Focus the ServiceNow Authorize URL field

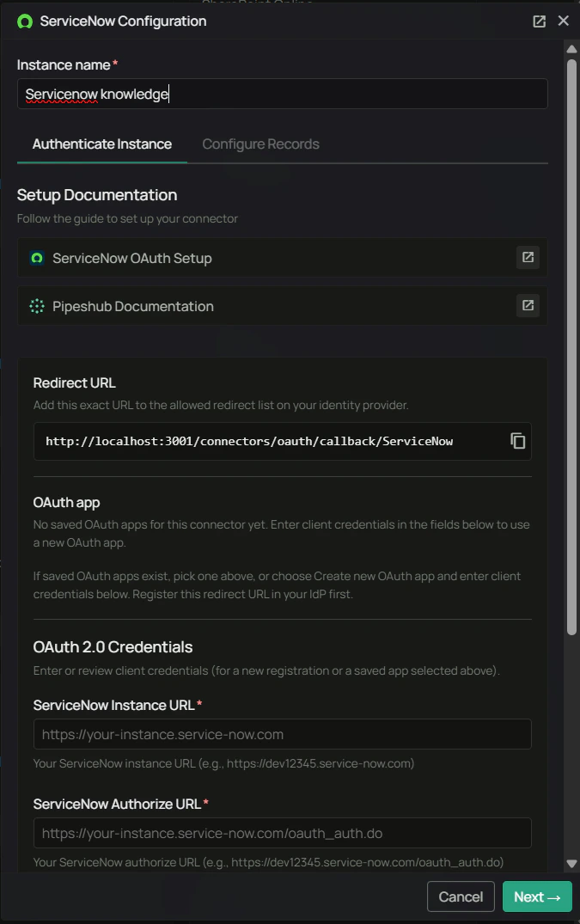pos(283,833)
